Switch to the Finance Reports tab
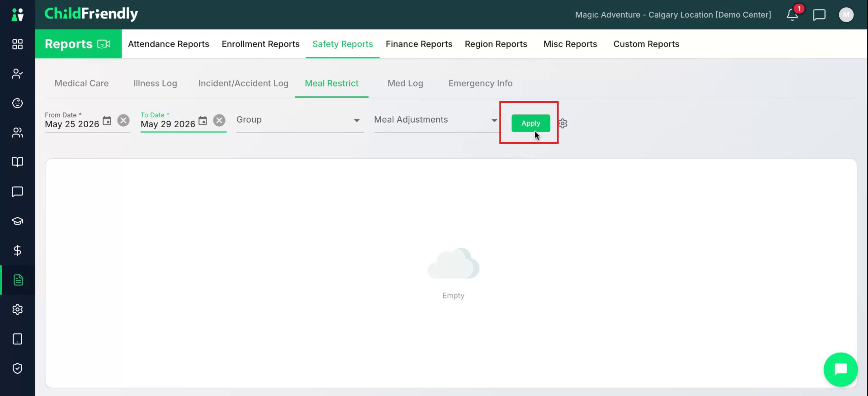Viewport: 868px width, 396px height. tap(419, 44)
